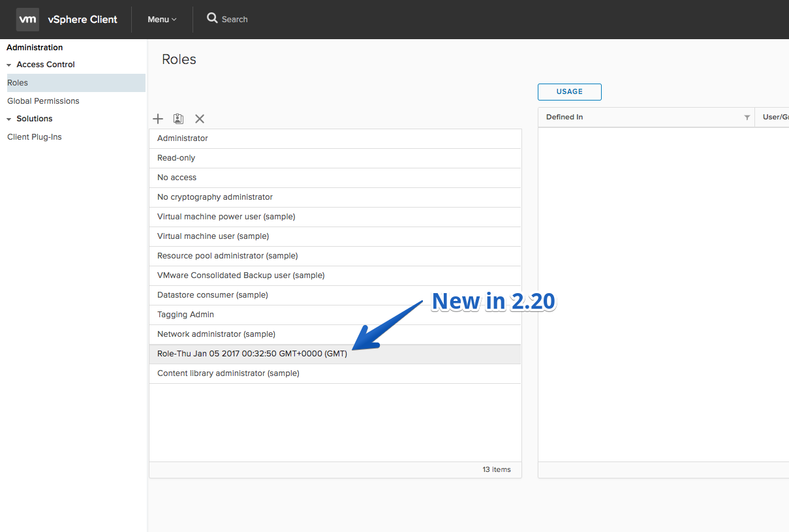Image resolution: width=789 pixels, height=532 pixels.
Task: Select the Tagging Admin role
Action: 335,315
